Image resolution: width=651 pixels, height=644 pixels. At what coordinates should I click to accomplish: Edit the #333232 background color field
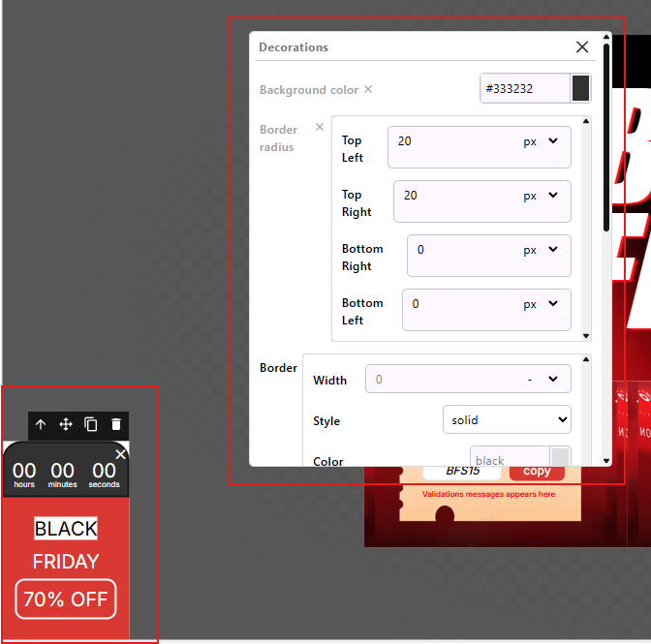tap(526, 88)
